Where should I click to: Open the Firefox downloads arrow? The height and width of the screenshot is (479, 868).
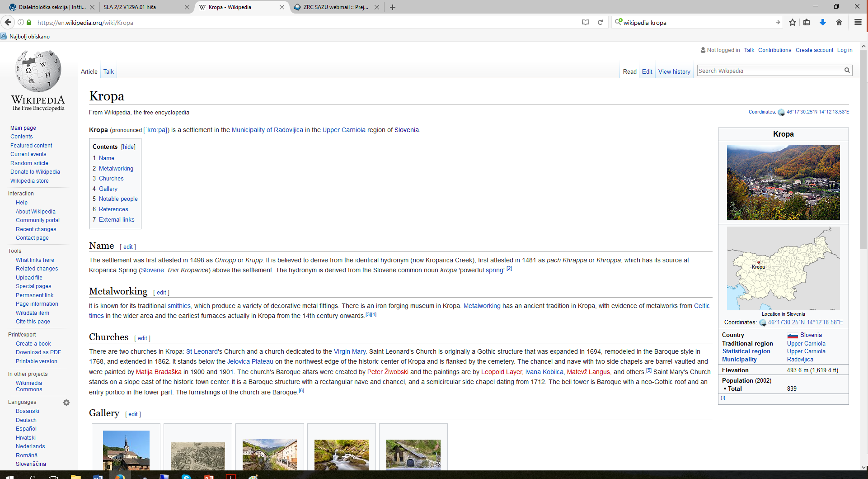point(823,22)
